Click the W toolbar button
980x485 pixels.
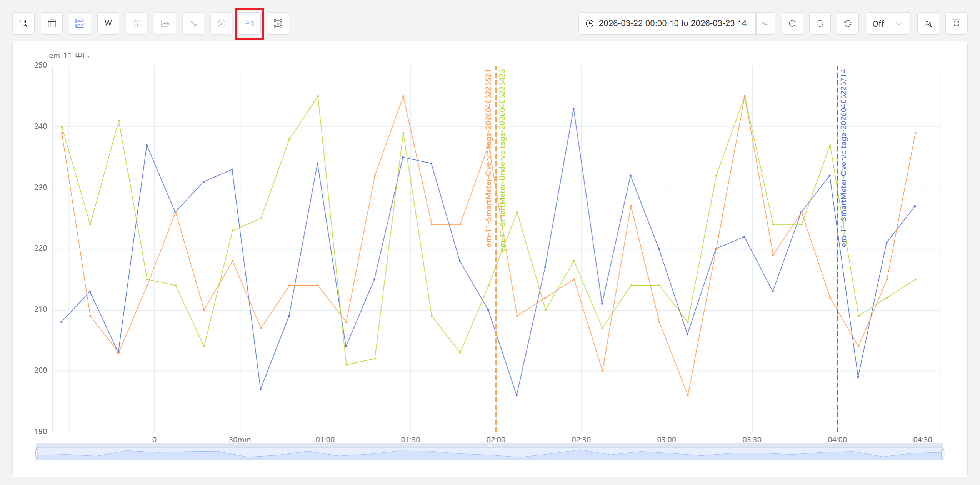[x=108, y=23]
